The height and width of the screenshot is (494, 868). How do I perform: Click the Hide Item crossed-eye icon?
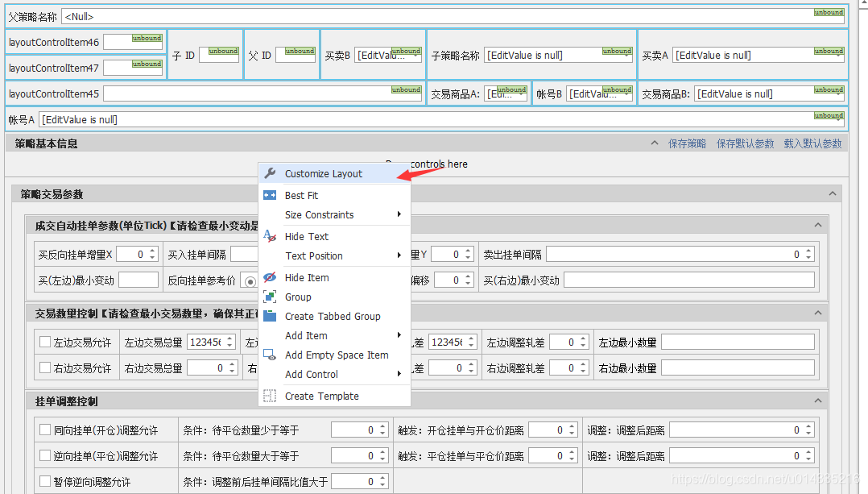click(270, 277)
